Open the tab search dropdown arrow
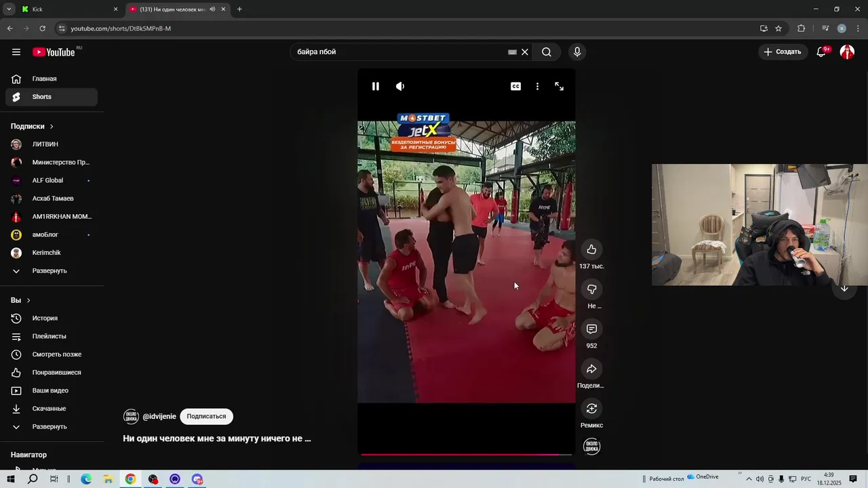 pos(9,9)
